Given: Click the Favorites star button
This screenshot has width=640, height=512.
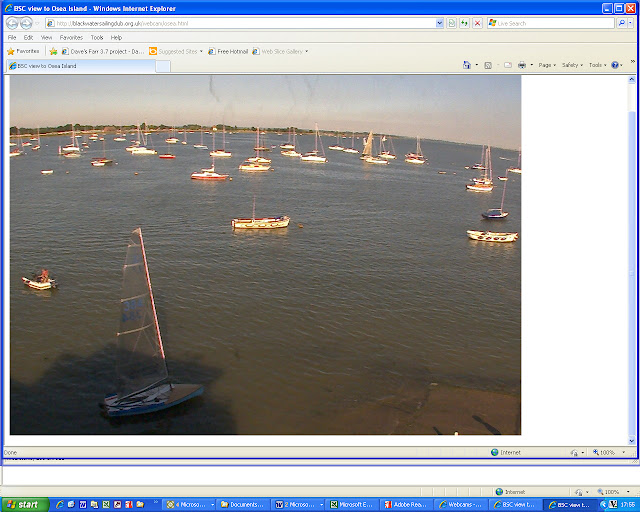Looking at the screenshot, I should point(23,51).
